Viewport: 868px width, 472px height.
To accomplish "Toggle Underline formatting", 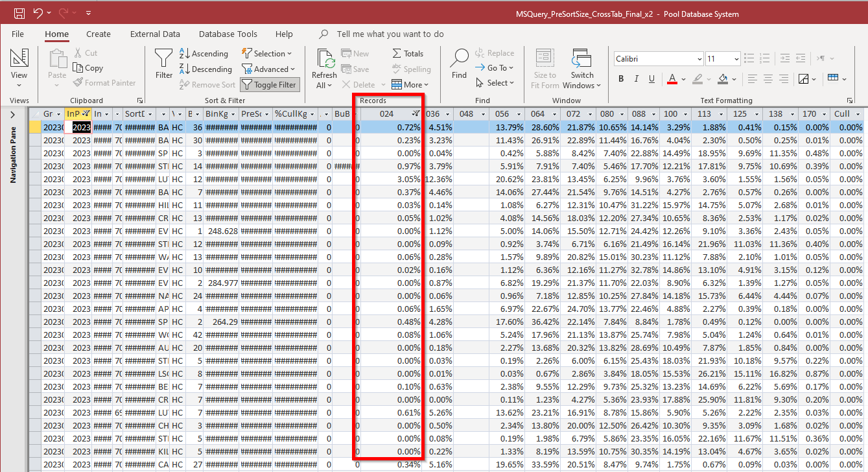I will point(652,79).
